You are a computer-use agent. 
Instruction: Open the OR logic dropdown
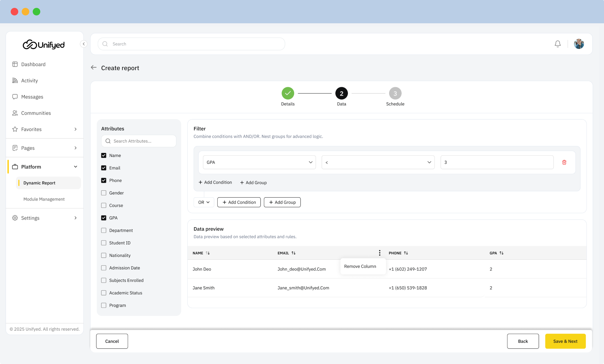pos(204,202)
